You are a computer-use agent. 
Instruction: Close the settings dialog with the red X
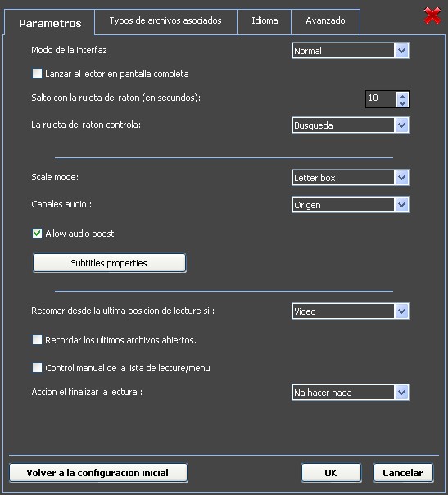click(x=432, y=16)
